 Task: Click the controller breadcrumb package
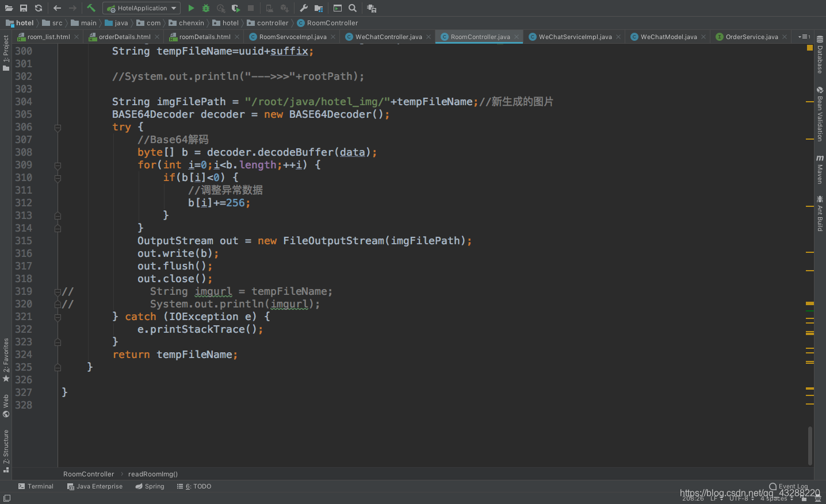[267, 23]
